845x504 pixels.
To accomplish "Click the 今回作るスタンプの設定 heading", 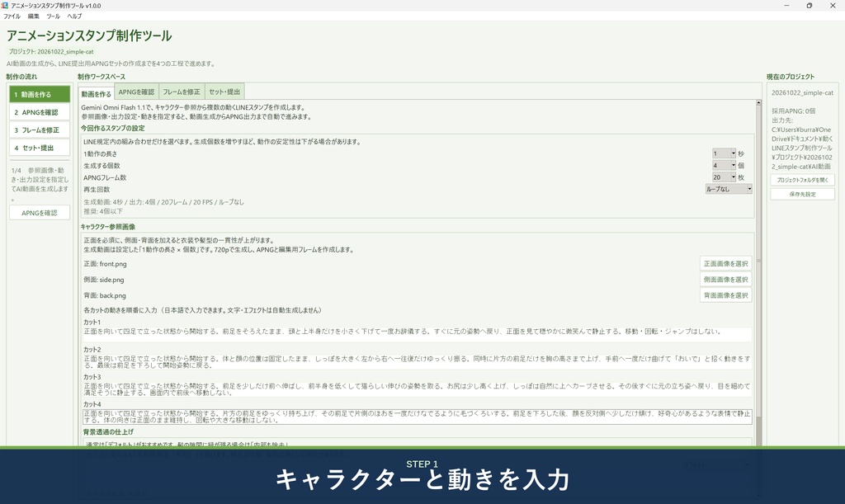I will [112, 128].
